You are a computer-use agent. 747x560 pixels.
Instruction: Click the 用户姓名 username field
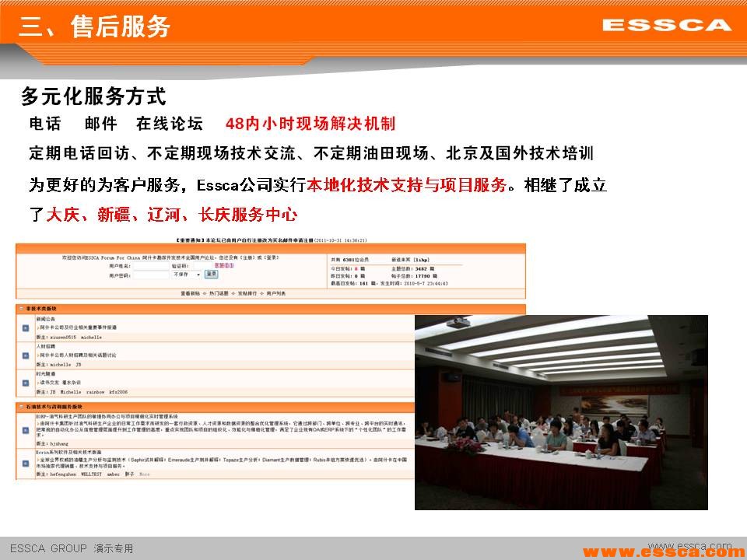coord(149,265)
